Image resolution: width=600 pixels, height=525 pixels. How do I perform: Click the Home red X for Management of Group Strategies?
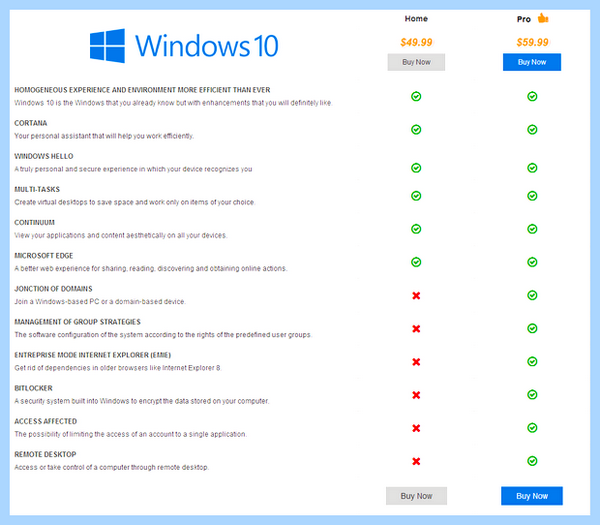(416, 329)
